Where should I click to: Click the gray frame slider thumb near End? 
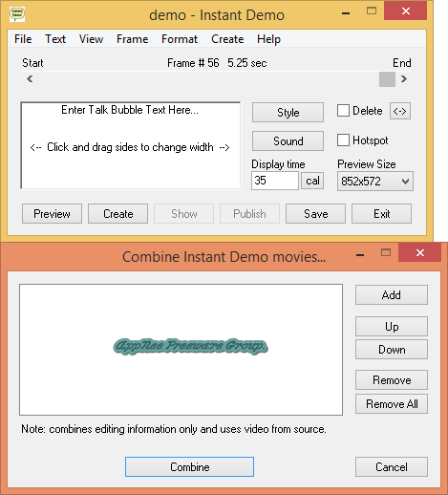coord(387,79)
